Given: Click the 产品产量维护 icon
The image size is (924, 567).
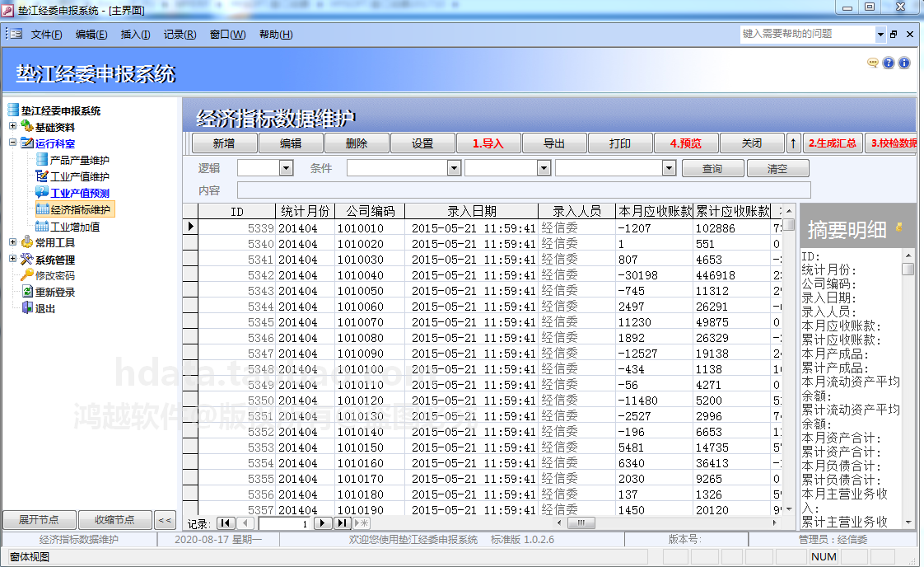Looking at the screenshot, I should point(42,159).
